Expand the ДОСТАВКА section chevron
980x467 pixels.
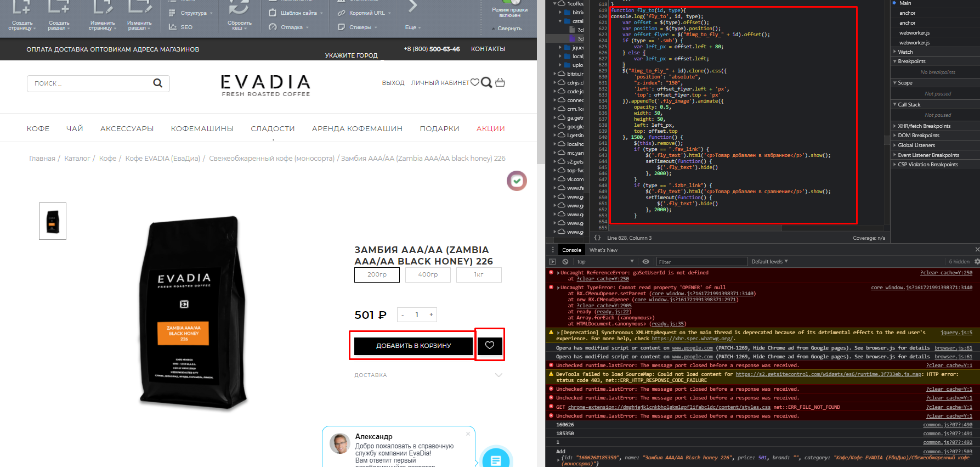pyautogui.click(x=499, y=375)
